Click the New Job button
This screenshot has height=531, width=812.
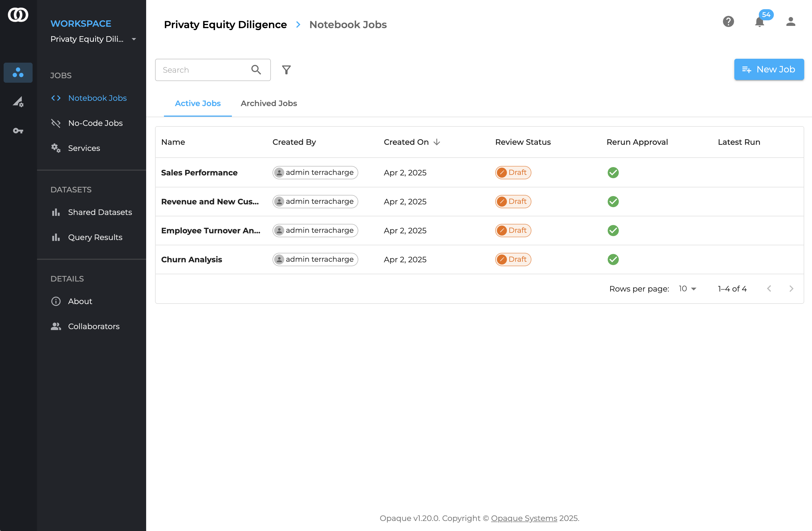(x=769, y=69)
